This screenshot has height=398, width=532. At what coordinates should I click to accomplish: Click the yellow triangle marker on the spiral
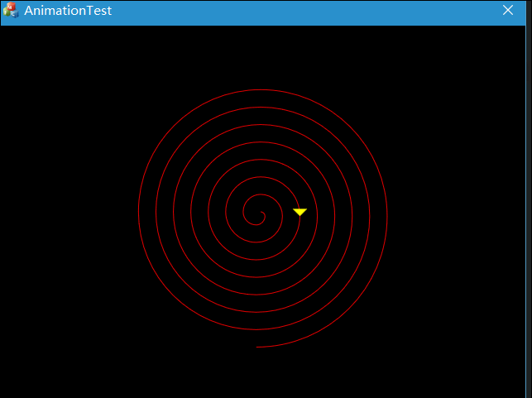(300, 212)
